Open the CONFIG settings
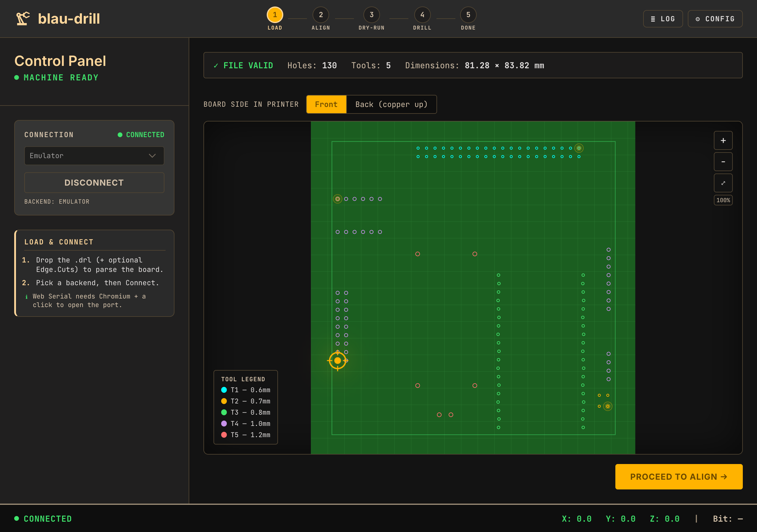 point(715,19)
